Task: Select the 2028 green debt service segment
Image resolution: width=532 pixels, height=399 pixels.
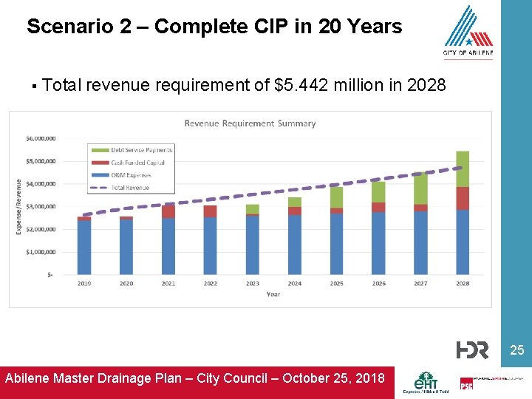Action: [x=463, y=169]
